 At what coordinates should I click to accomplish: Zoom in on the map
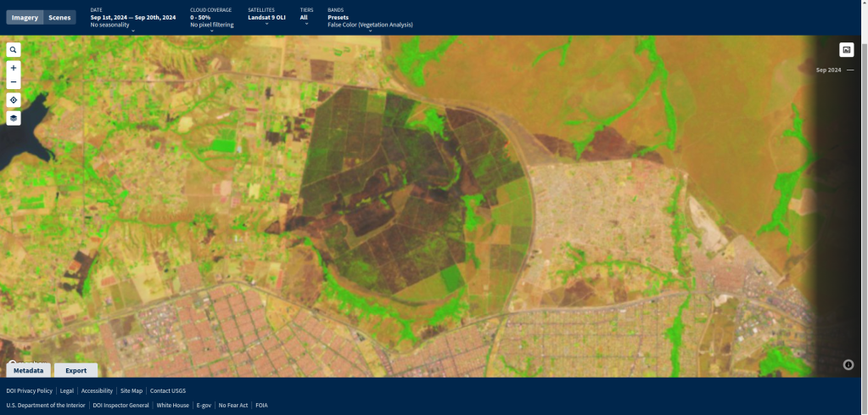coord(13,68)
